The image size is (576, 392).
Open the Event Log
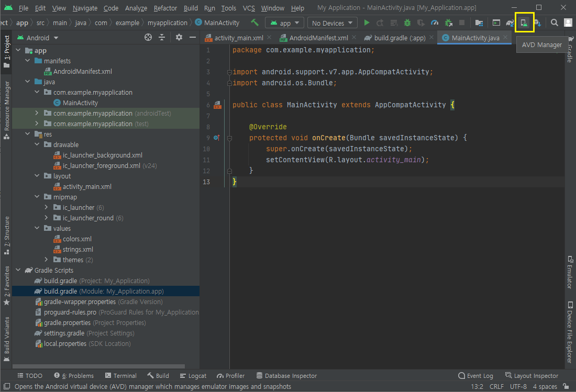475,375
